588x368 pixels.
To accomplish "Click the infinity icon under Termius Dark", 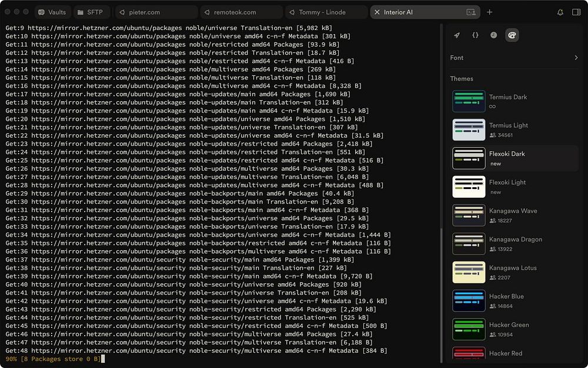I will [492, 107].
